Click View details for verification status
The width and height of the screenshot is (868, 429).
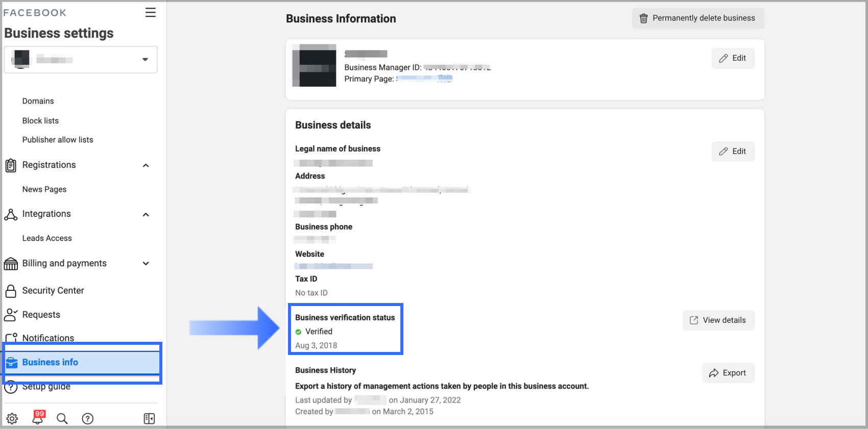(718, 320)
